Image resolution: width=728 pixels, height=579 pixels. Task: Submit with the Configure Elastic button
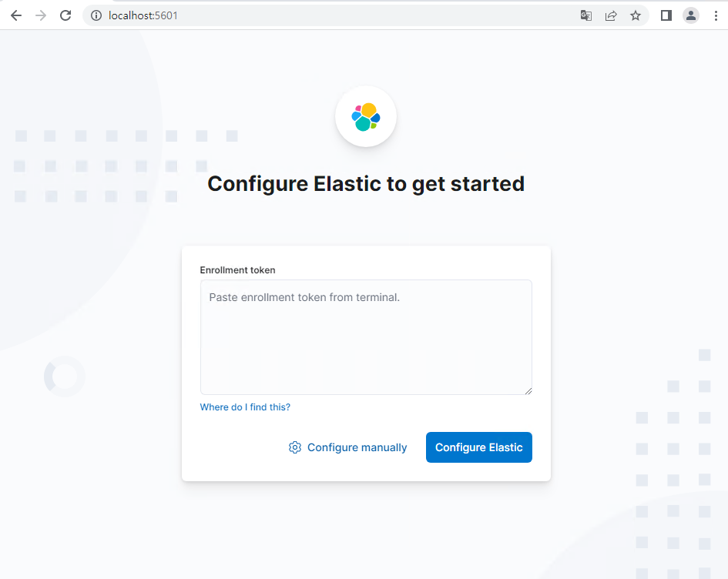(479, 447)
